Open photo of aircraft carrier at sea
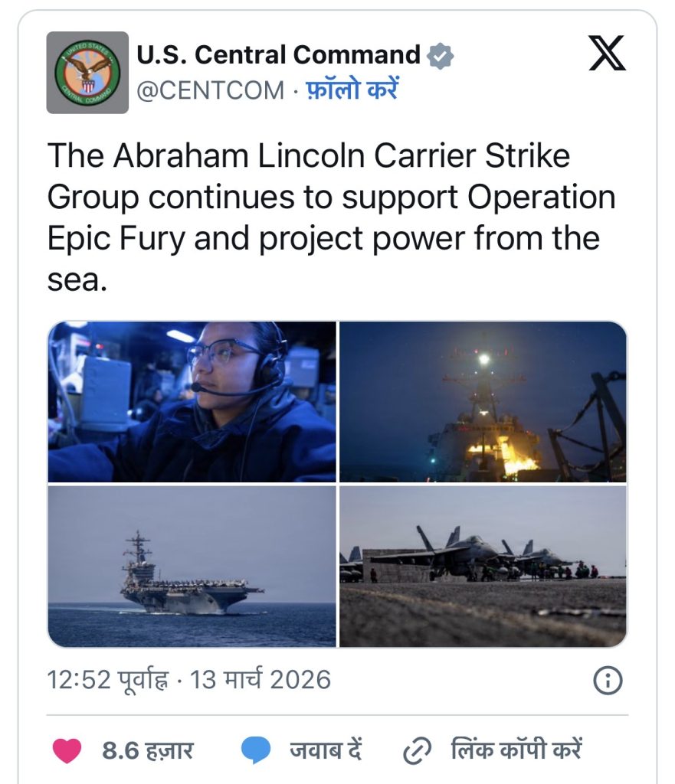Screen dimensions: 675x784 coord(192,566)
